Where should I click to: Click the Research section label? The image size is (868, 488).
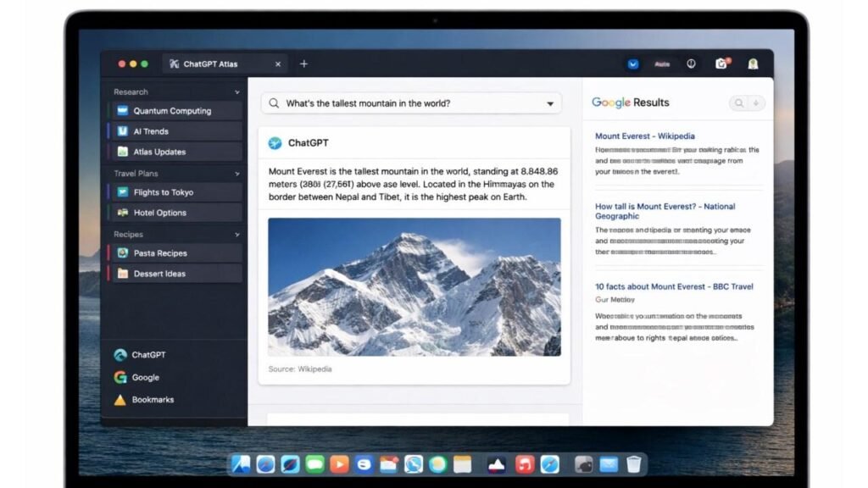131,91
